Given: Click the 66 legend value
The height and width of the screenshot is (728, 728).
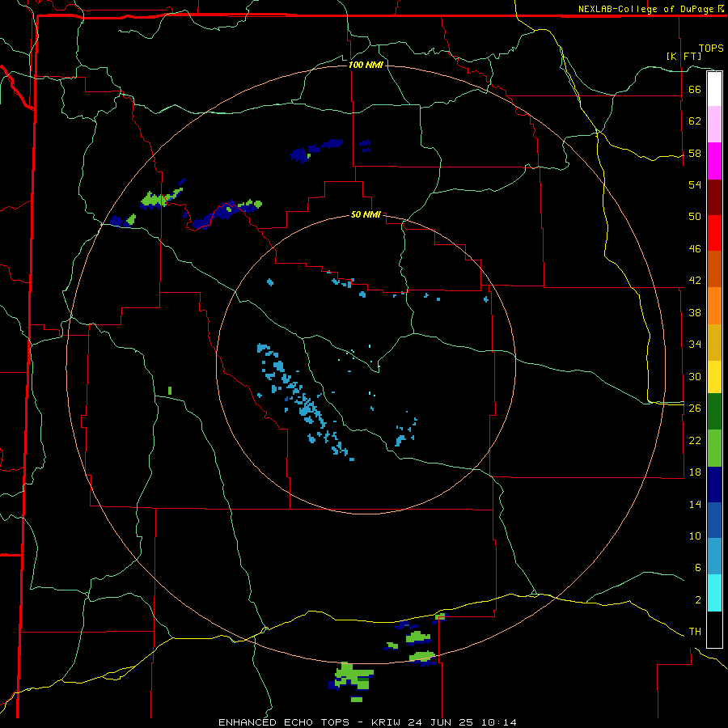Looking at the screenshot, I should coord(695,89).
